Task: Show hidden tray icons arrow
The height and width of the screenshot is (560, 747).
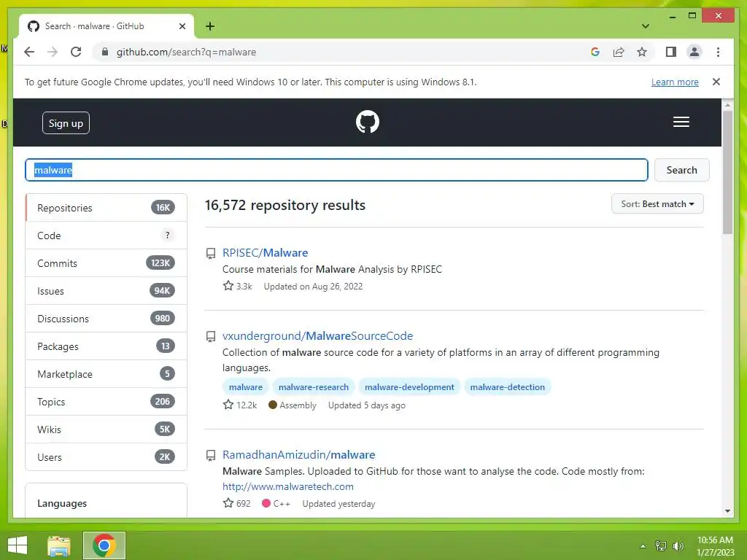Action: 643,546
